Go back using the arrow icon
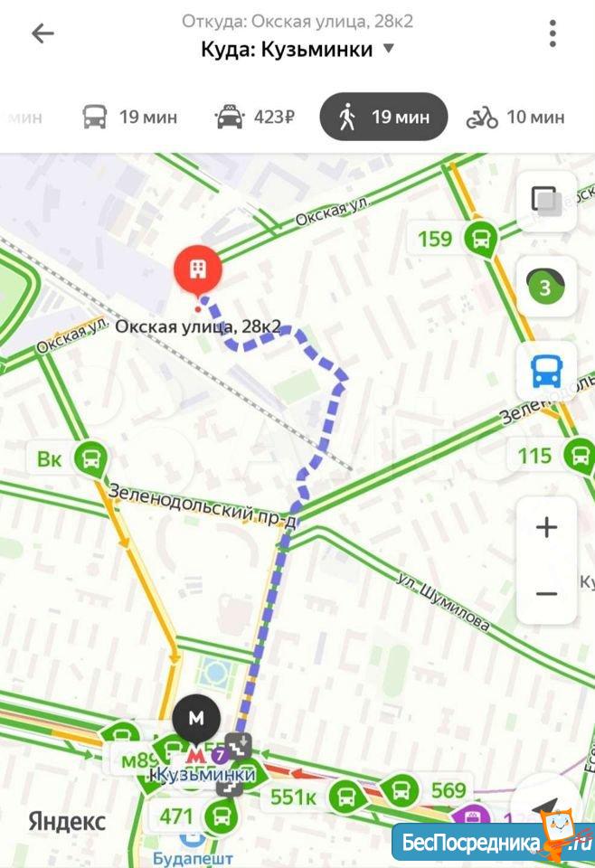 (42, 33)
